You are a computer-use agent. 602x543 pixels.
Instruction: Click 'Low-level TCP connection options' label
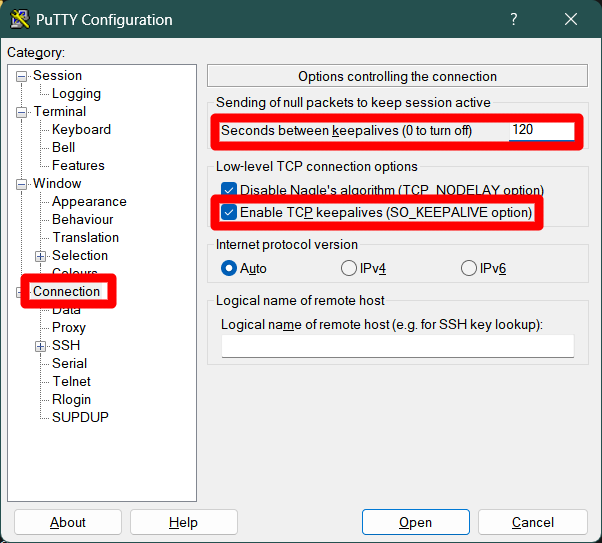317,167
